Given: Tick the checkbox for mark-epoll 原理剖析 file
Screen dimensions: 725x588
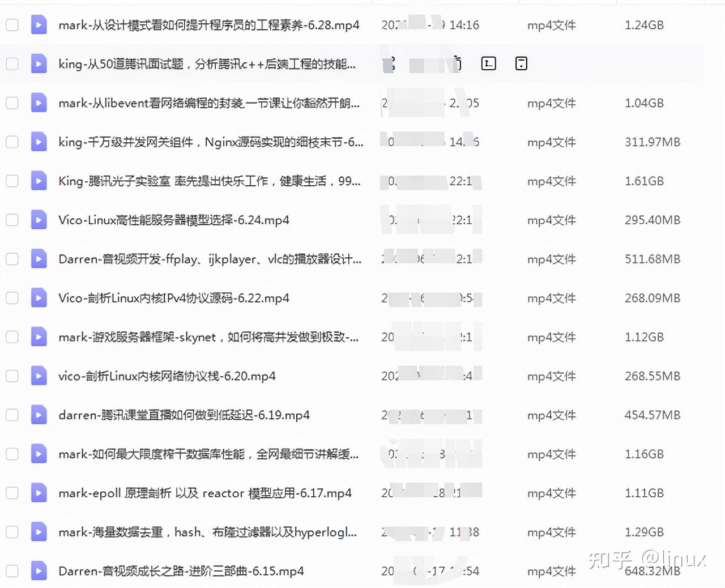Looking at the screenshot, I should point(12,493).
